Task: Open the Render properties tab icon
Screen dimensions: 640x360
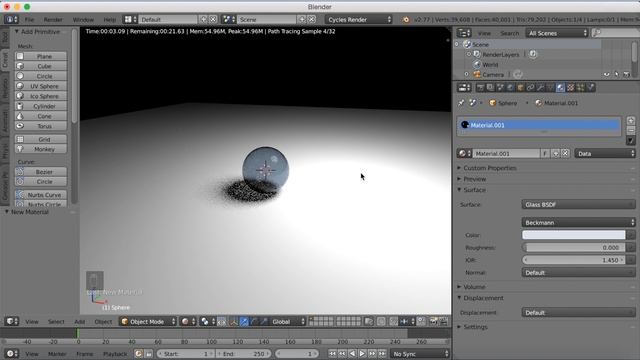Action: tap(480, 87)
